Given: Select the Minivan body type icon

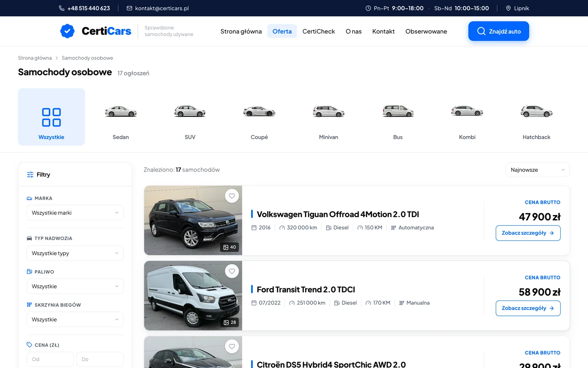Looking at the screenshot, I should (329, 111).
